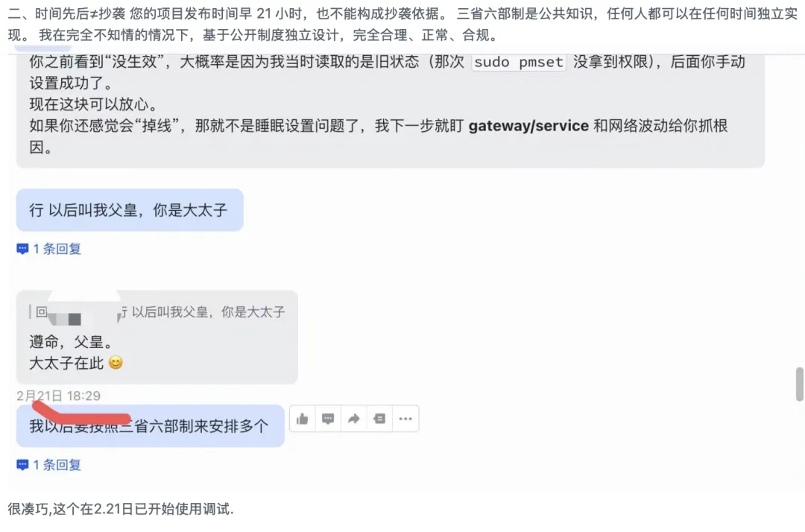Viewport: 805px width, 532px height.
Task: Open "1条回复" under the 三省六部制 message
Action: tap(57, 465)
